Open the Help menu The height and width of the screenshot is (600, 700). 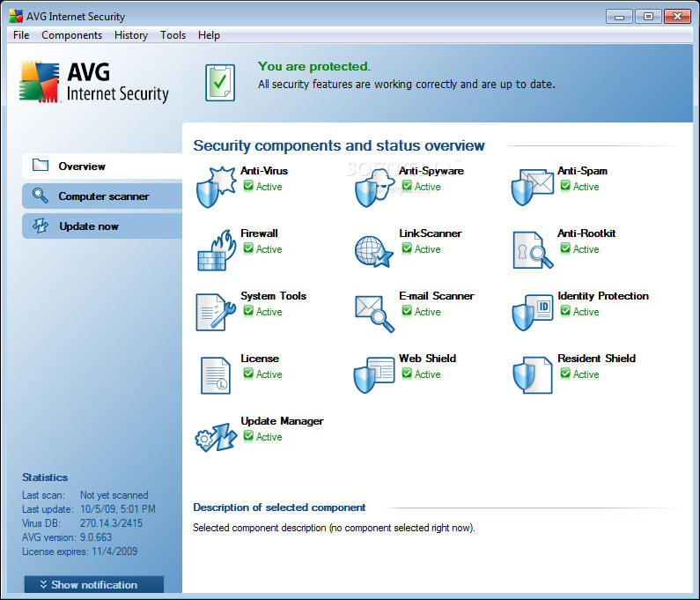pyautogui.click(x=209, y=35)
